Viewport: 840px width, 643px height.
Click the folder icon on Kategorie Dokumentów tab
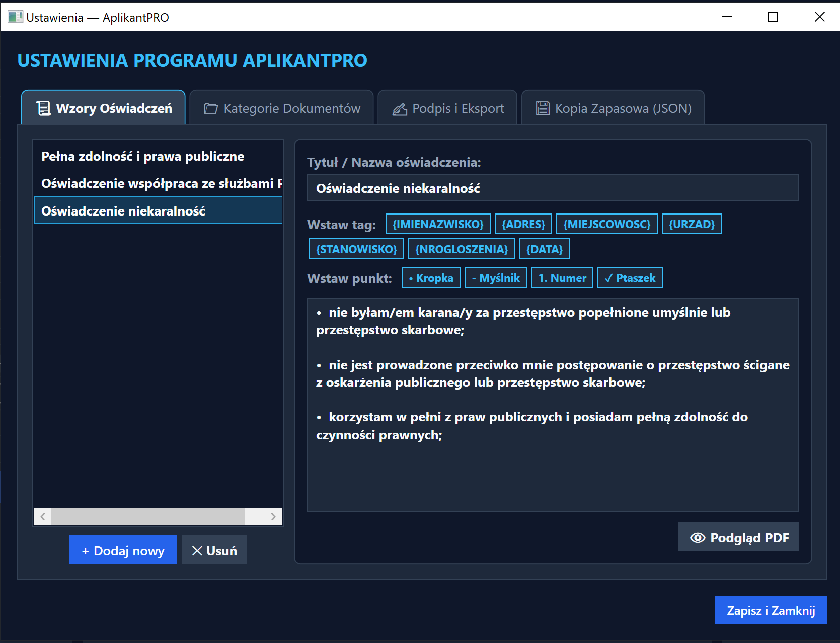tap(210, 108)
